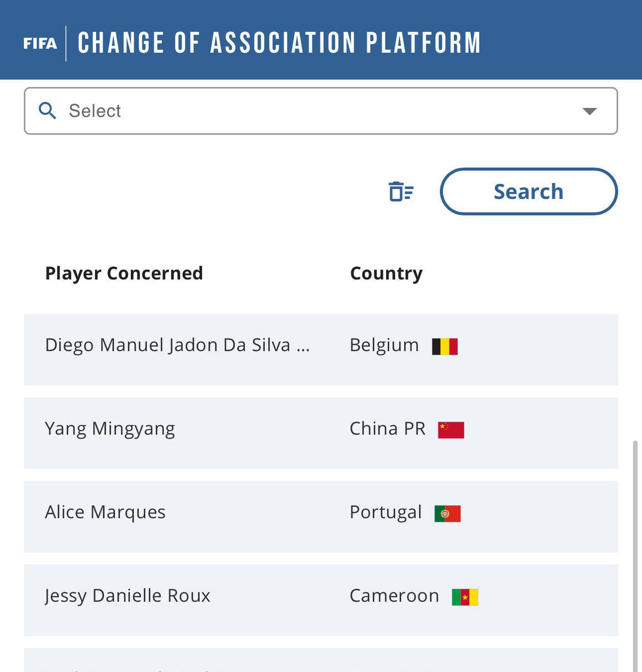642x672 pixels.
Task: Click the vertical scrollbar thumb
Action: 635,556
